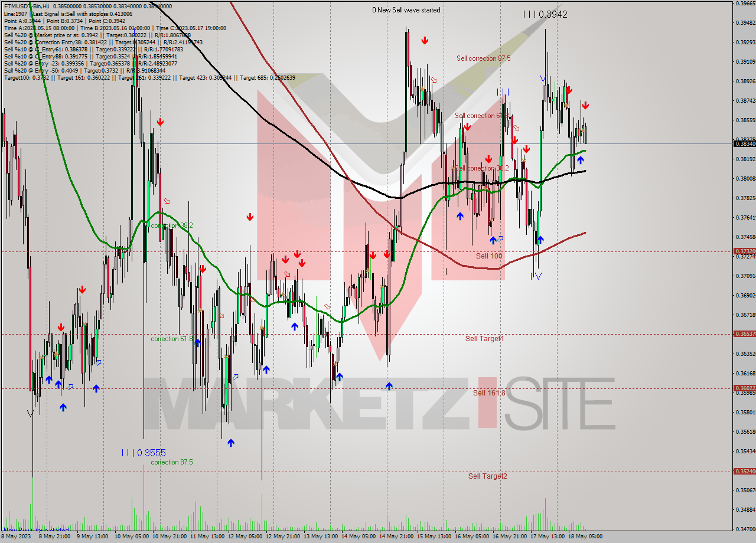Click the '10 May 05:00' time axis label

point(131,537)
